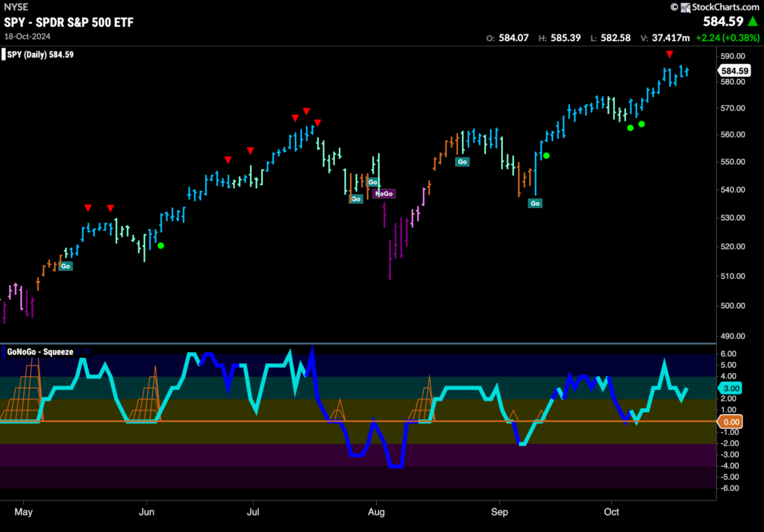Click the open value 584.07
This screenshot has width=764, height=532.
coord(513,37)
